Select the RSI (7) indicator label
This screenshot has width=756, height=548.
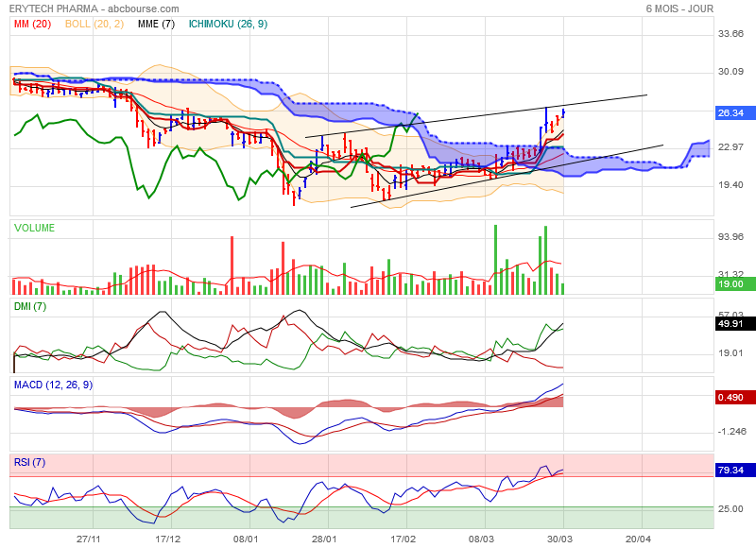tap(29, 463)
